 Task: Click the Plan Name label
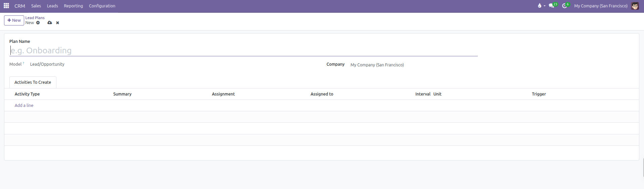coord(20,42)
